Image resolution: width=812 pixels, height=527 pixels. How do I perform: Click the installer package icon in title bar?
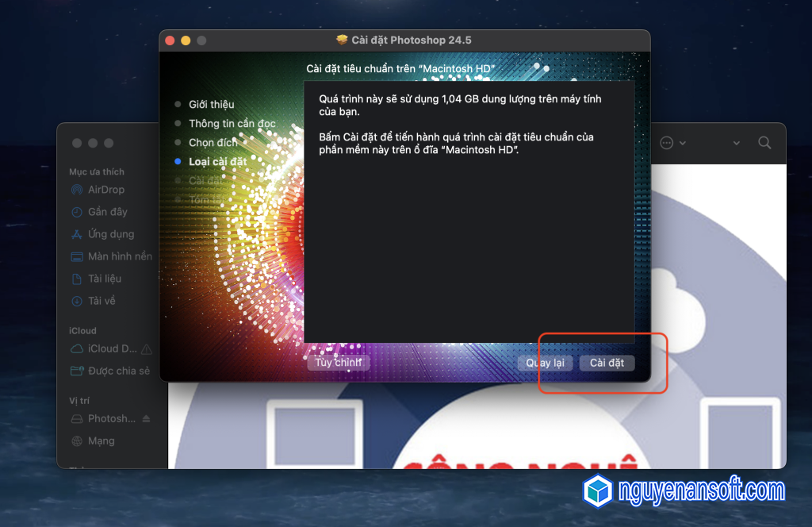[x=341, y=40]
